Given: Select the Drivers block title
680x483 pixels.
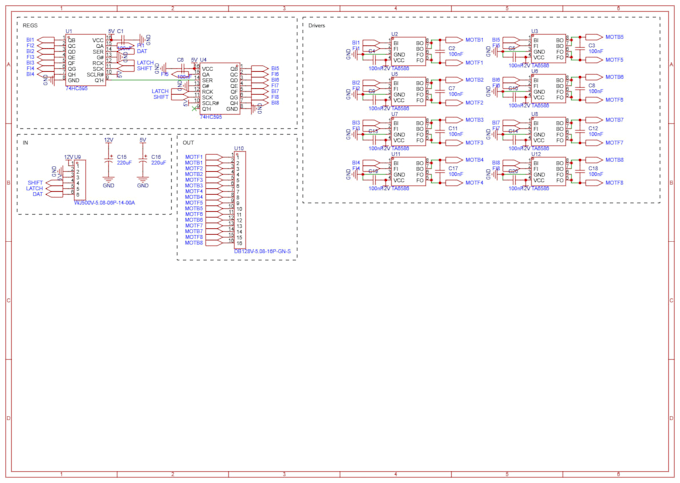Looking at the screenshot, I should tap(317, 26).
